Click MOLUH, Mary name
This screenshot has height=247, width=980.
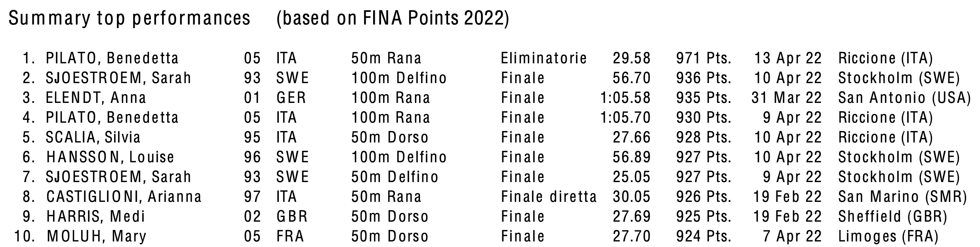[97, 236]
